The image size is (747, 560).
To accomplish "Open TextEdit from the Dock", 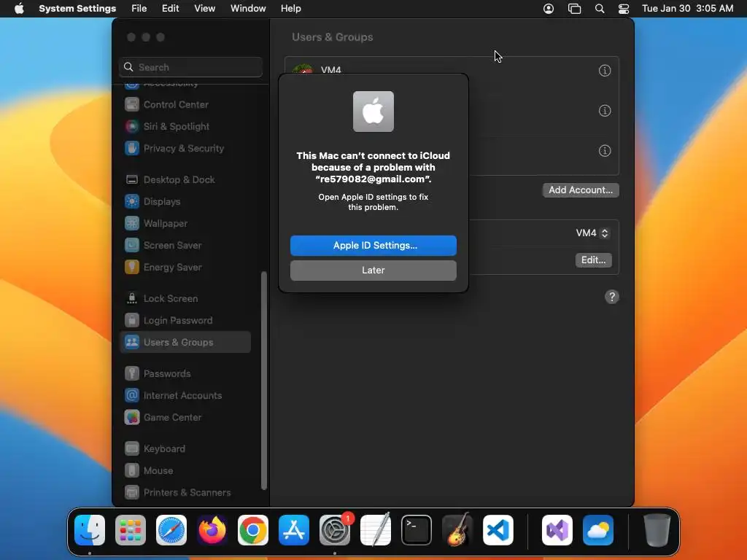I will pos(376,530).
